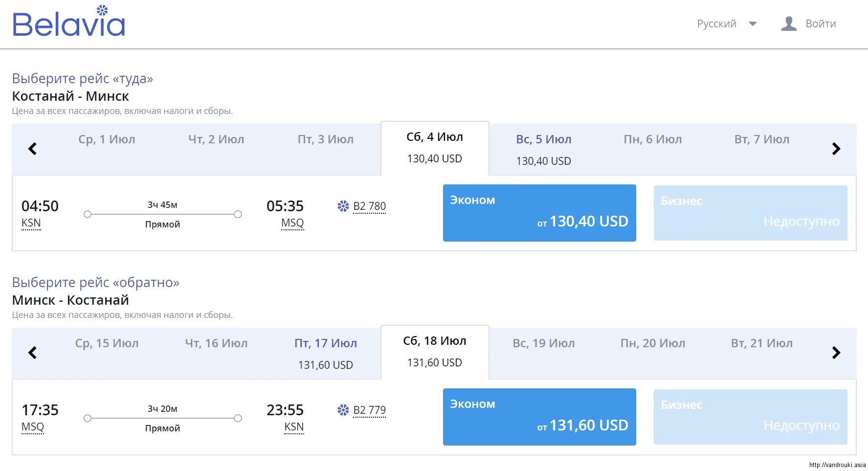Click the Belavia logo

(68, 22)
